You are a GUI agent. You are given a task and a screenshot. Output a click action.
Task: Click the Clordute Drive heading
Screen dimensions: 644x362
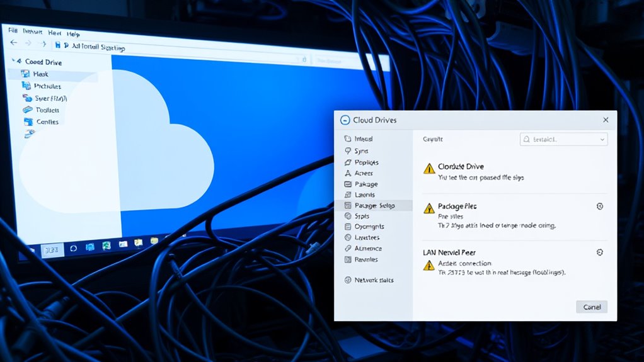click(x=461, y=166)
